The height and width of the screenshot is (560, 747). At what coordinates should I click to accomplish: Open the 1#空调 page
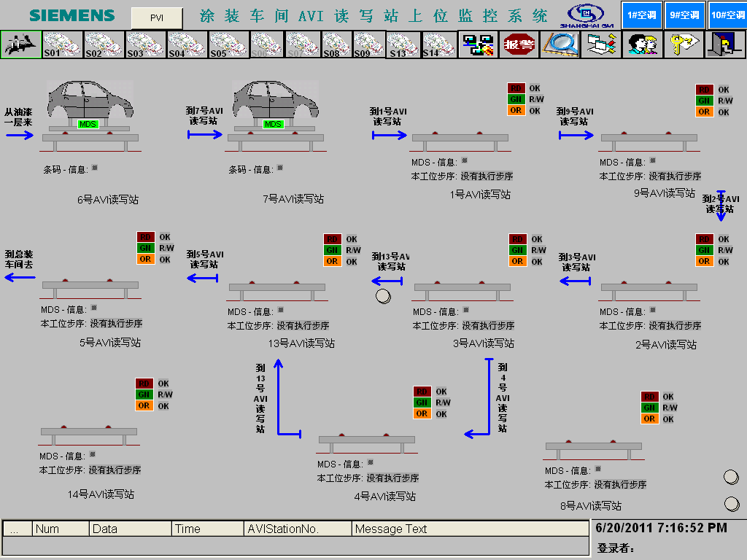click(642, 15)
